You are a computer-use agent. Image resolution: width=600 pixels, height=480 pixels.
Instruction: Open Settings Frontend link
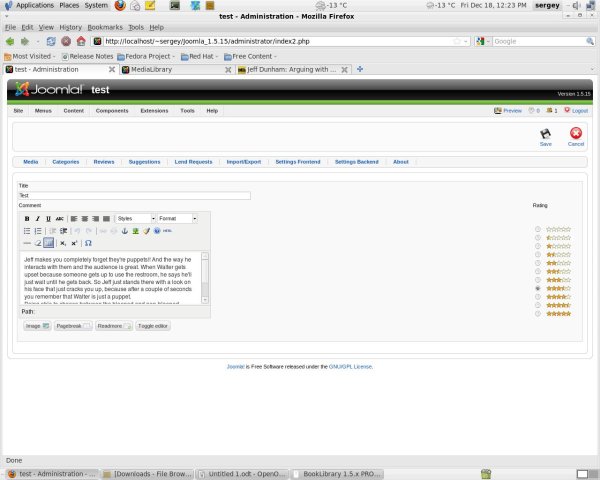pyautogui.click(x=298, y=162)
